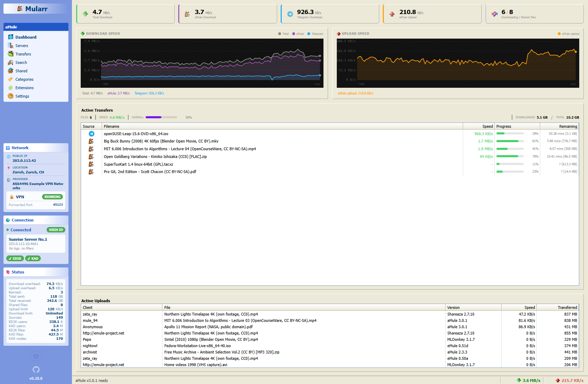Image resolution: width=588 pixels, height=384 pixels.
Task: Sort uploads by Transferred column header
Action: tap(557, 307)
